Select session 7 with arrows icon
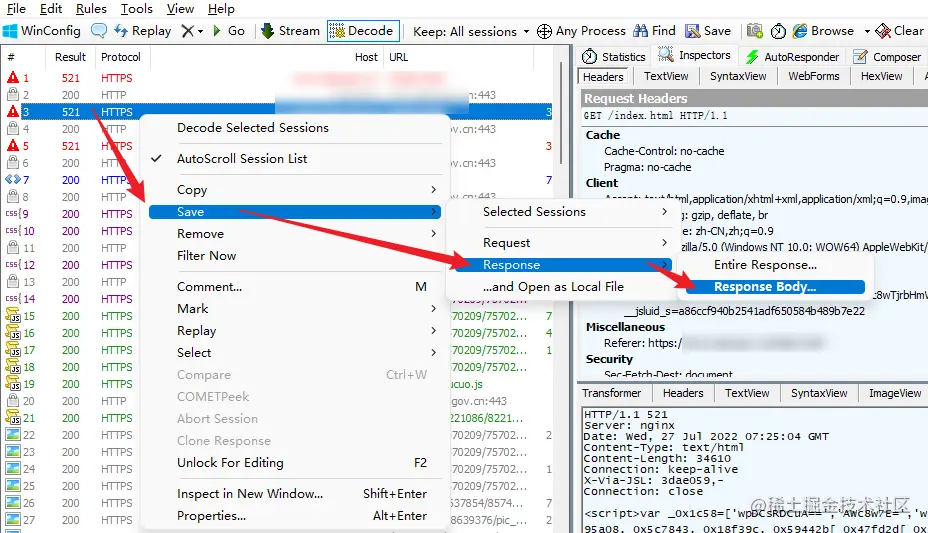The image size is (928, 533). tap(278, 180)
